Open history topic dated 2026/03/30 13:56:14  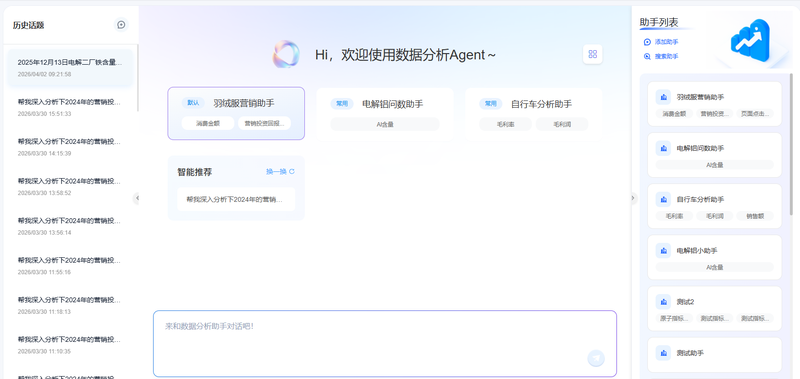click(x=70, y=226)
